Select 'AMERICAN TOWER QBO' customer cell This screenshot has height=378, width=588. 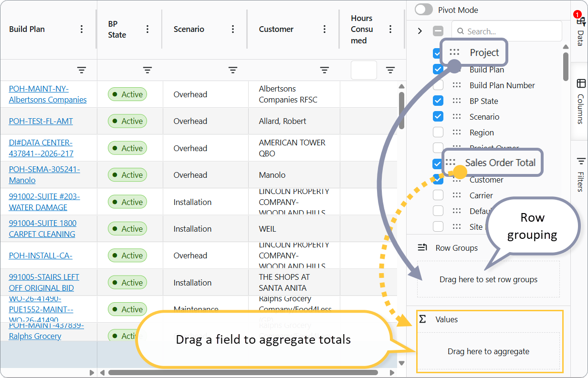(294, 148)
